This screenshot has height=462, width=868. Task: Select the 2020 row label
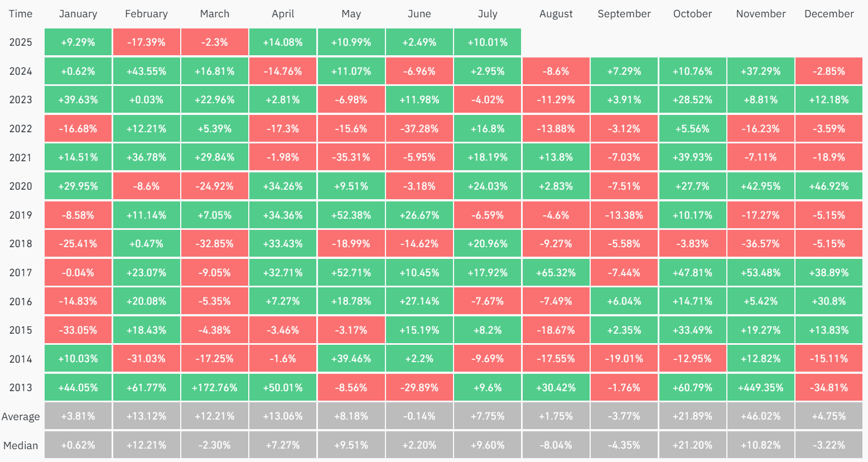pos(21,186)
